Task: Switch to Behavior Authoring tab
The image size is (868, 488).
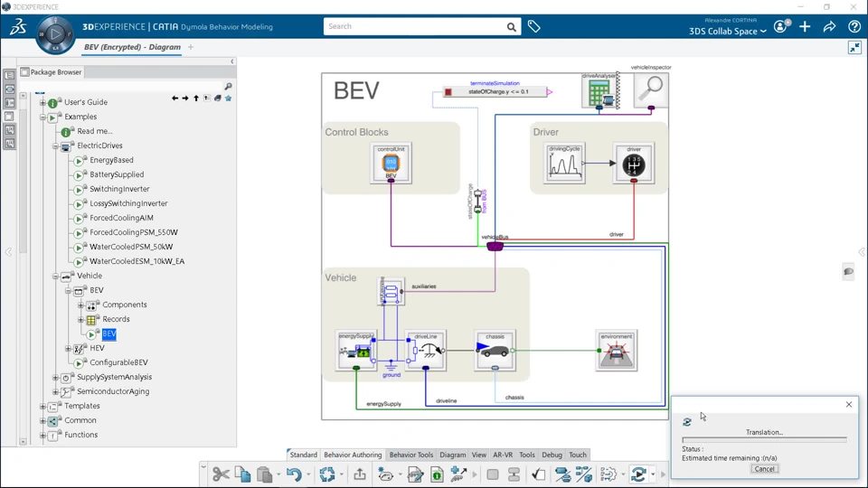Action: (x=353, y=455)
